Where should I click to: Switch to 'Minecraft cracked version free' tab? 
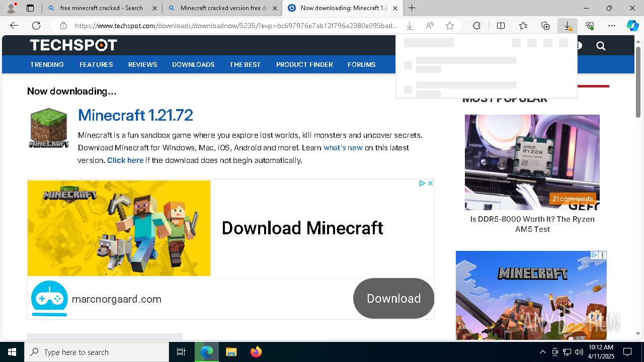coord(222,8)
